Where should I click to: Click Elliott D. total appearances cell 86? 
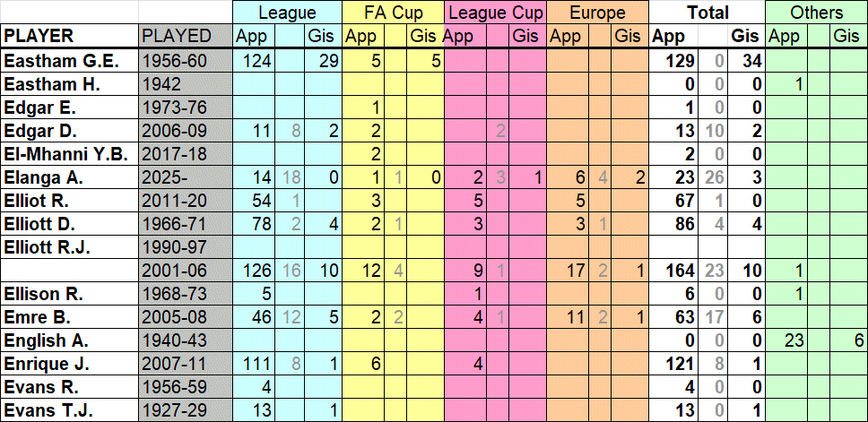(673, 225)
